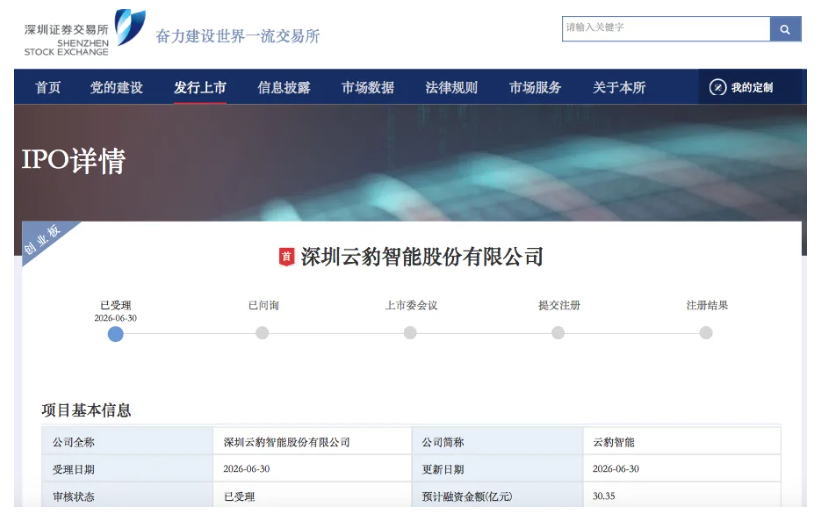Screen dimensions: 816x519
Task: Click the 注册结果 stage label
Action: (707, 306)
